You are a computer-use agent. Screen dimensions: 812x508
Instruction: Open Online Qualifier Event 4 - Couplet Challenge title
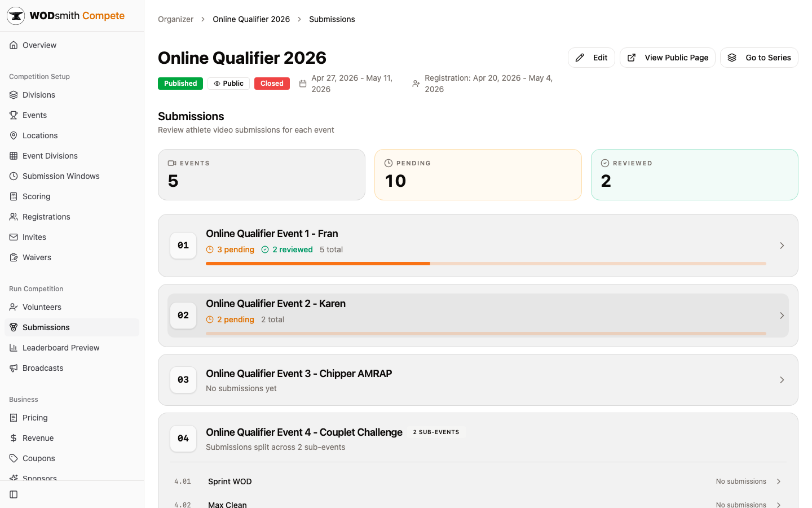pos(304,432)
